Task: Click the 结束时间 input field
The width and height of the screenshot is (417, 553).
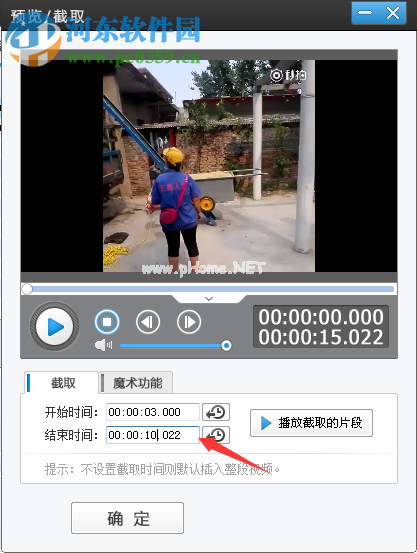Action: tap(153, 435)
